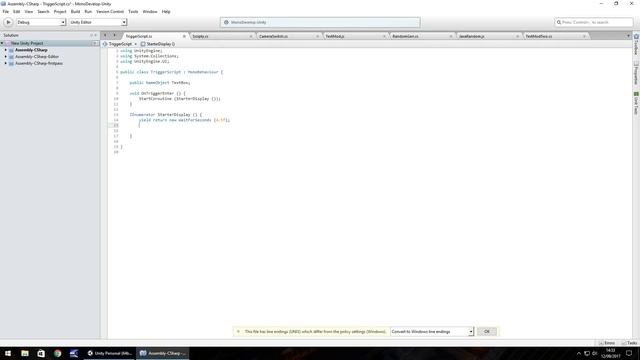Viewport: 640px width, 360px height.
Task: Open the Unity Editor target dropdown
Action: coord(98,22)
